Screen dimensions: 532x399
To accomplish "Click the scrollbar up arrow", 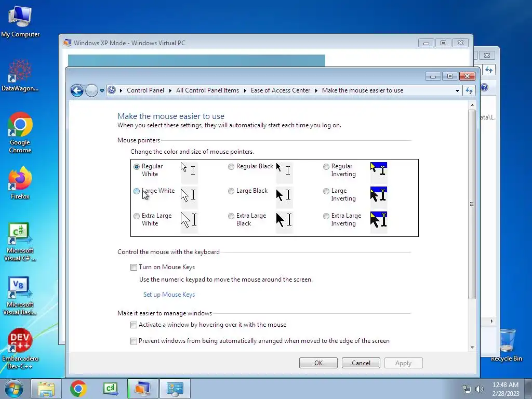I will (472, 105).
